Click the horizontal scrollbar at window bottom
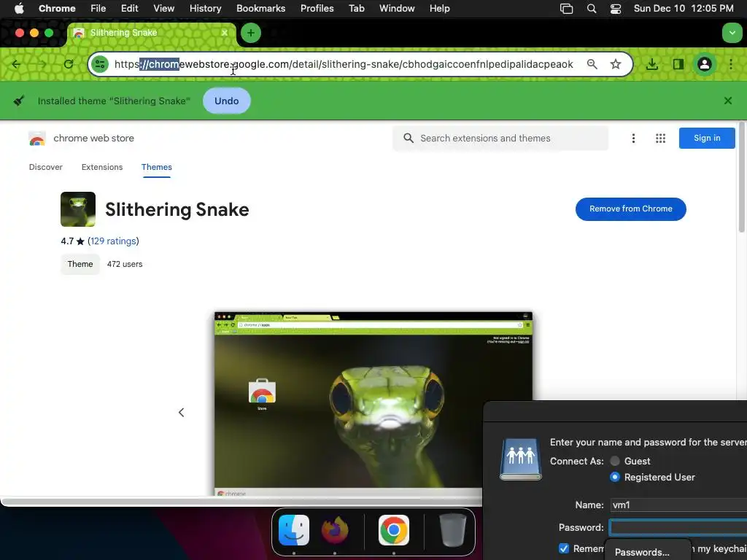Image resolution: width=747 pixels, height=560 pixels. click(x=241, y=502)
